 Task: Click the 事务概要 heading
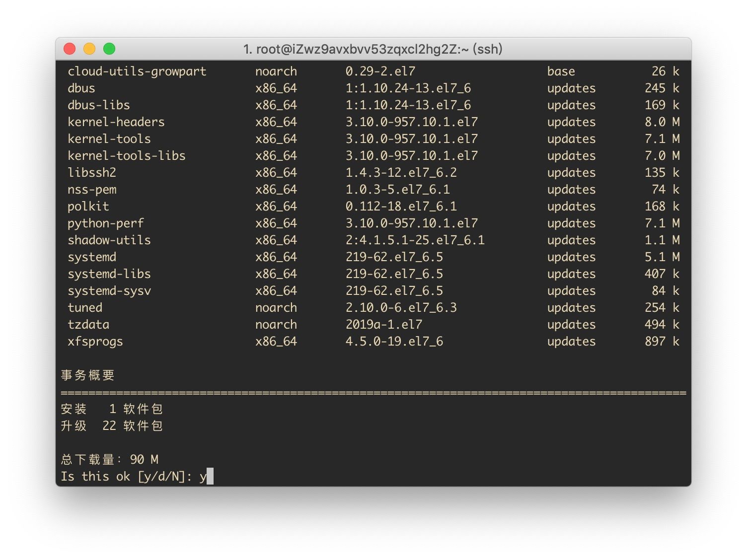click(88, 375)
